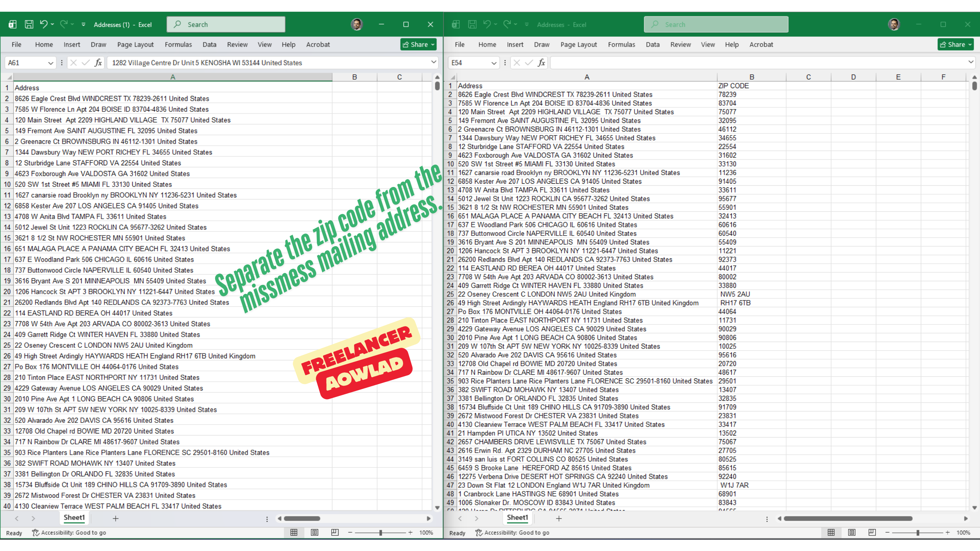Click the Excel workbook icon top-left
Image resolution: width=980 pixels, height=551 pixels.
click(12, 24)
